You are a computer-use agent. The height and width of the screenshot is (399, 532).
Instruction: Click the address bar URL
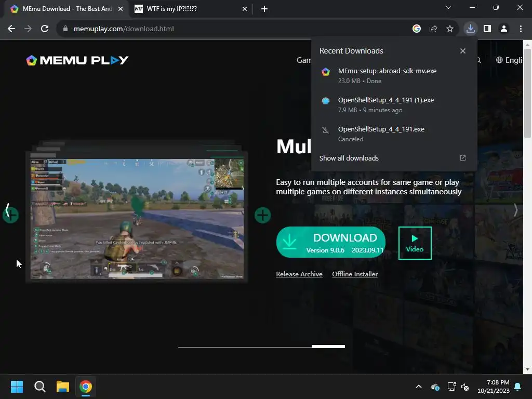pyautogui.click(x=124, y=29)
